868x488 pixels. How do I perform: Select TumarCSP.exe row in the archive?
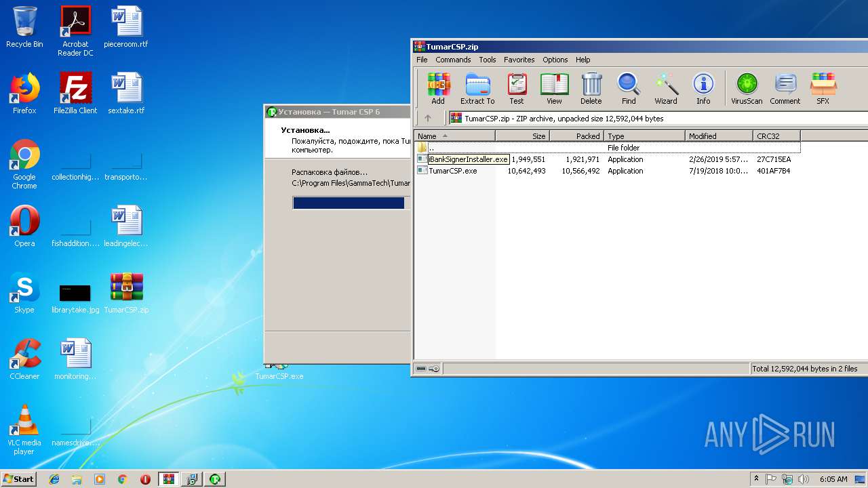pos(607,171)
